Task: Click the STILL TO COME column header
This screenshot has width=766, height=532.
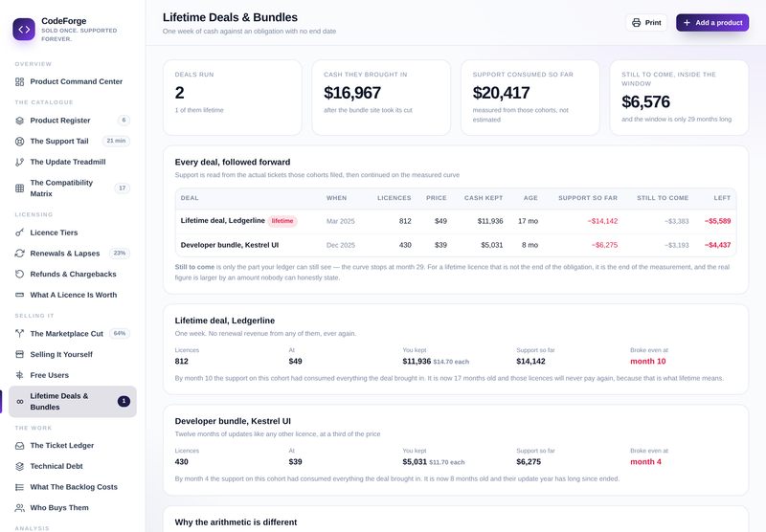Action: 663,198
